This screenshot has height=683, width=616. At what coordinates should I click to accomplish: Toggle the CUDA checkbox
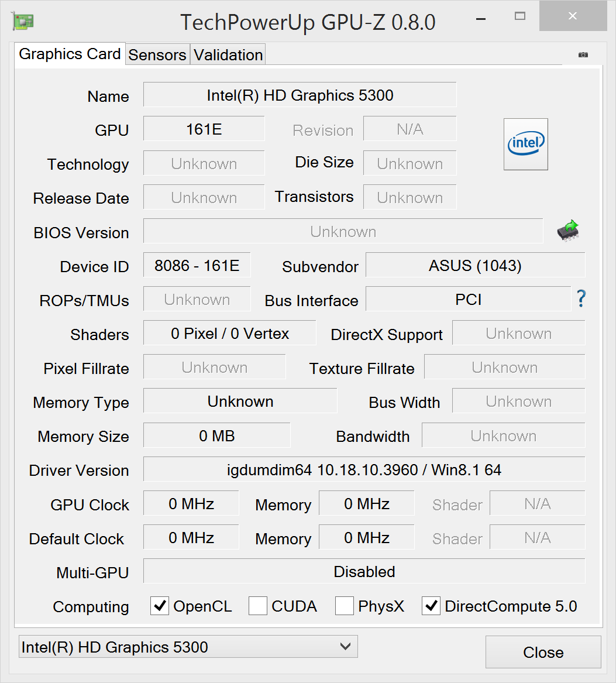click(258, 606)
